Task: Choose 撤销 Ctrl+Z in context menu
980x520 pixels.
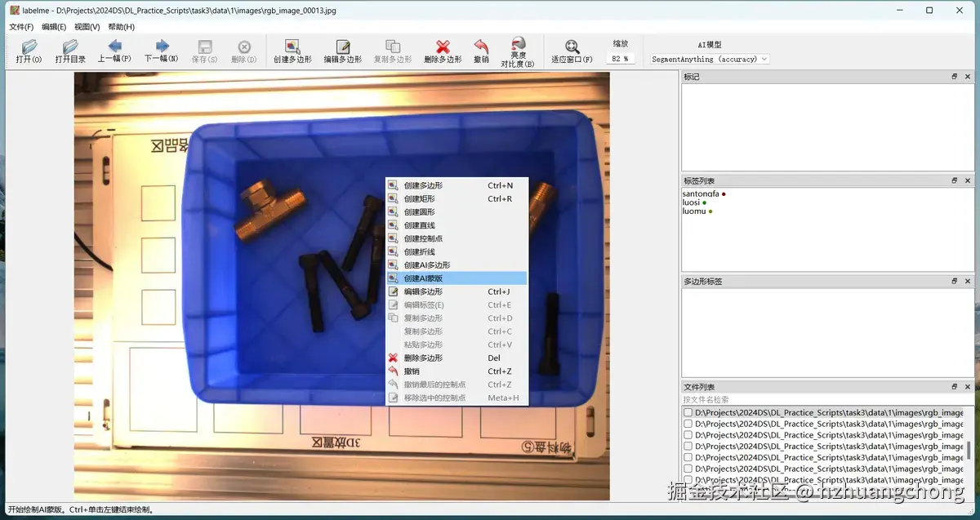Action: (x=457, y=371)
